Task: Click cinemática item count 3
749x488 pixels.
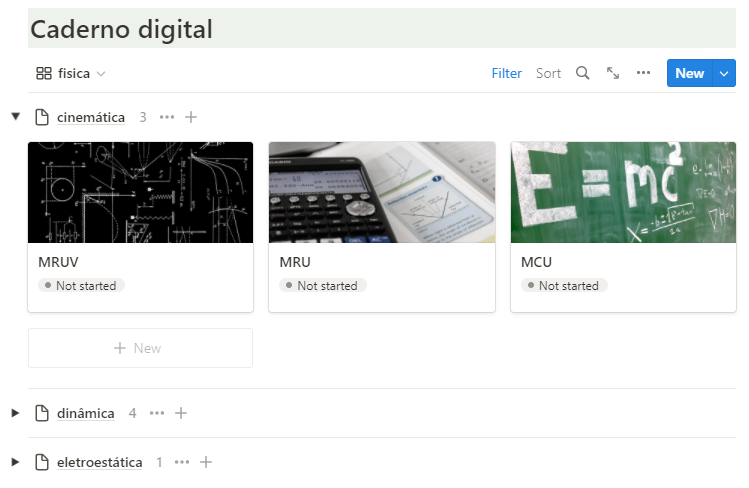Action: pyautogui.click(x=143, y=117)
